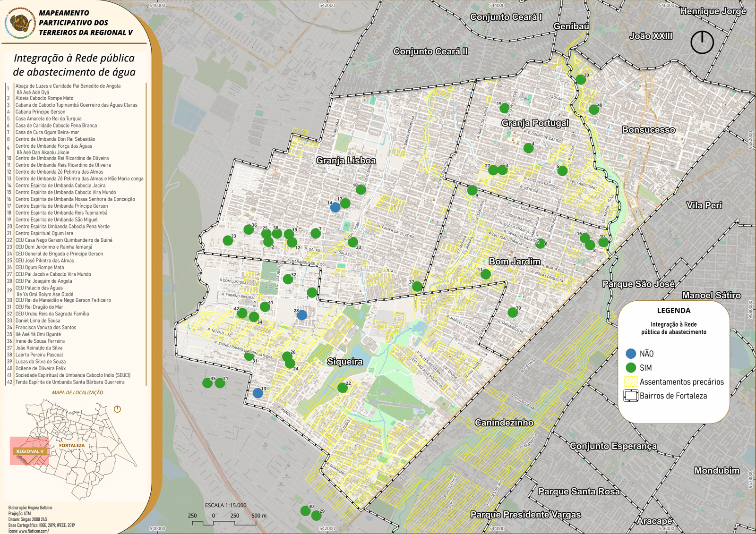756x534 pixels.
Task: Select list entry Tenda Espírita Santa Bárbara Guerreira
Action: tap(70, 382)
